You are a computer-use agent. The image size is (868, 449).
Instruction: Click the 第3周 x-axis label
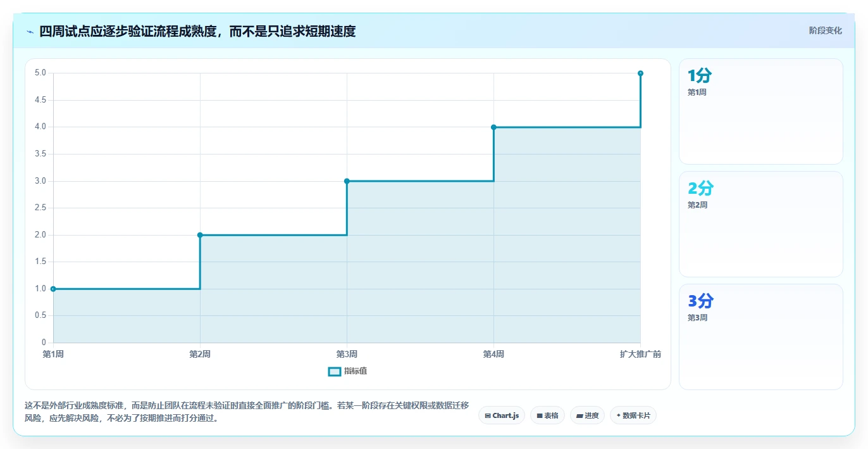tap(347, 354)
